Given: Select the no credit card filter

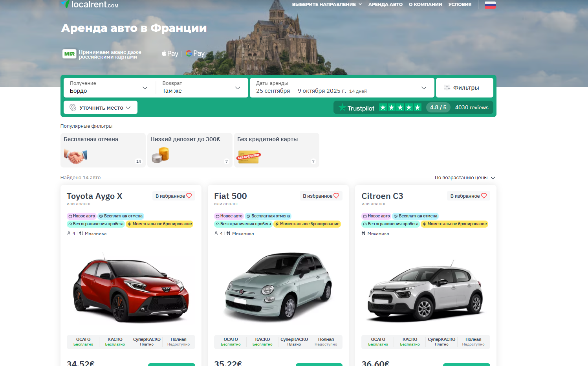Looking at the screenshot, I should click(277, 150).
